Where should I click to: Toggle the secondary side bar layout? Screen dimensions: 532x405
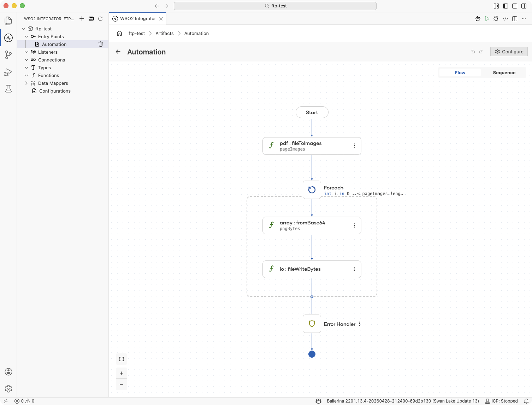pyautogui.click(x=524, y=6)
